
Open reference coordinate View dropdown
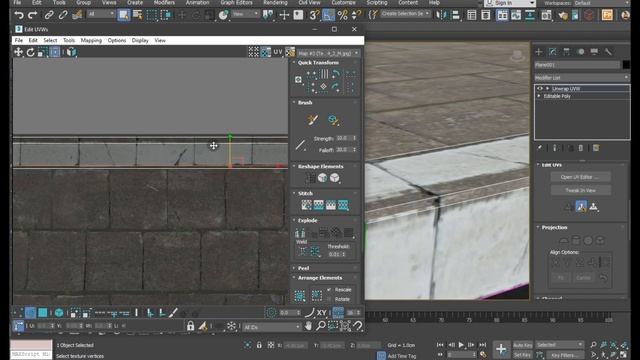(x=245, y=14)
